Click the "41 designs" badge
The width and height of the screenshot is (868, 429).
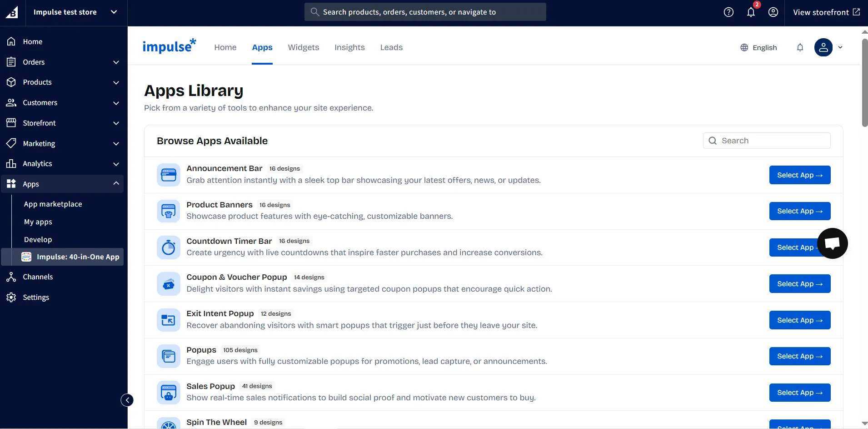257,386
